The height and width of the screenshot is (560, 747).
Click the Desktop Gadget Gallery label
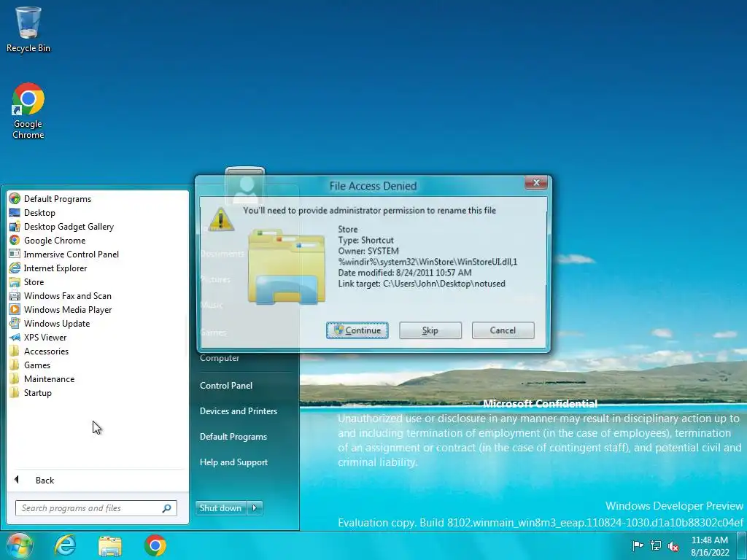click(69, 226)
